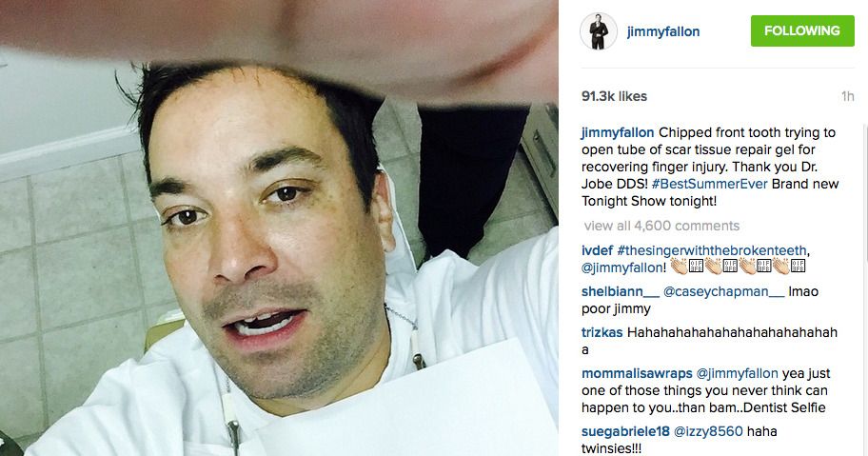Open commenter suegabriele18 profile

(x=625, y=431)
